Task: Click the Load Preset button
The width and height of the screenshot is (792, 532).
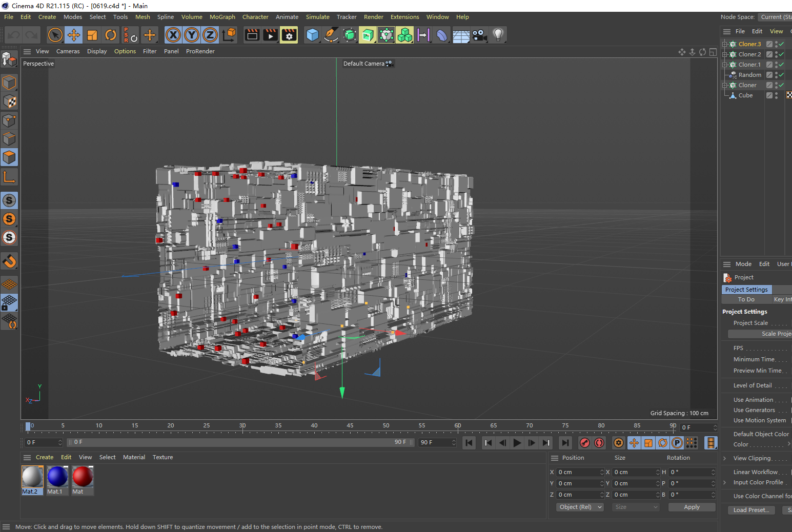Action: pyautogui.click(x=750, y=510)
